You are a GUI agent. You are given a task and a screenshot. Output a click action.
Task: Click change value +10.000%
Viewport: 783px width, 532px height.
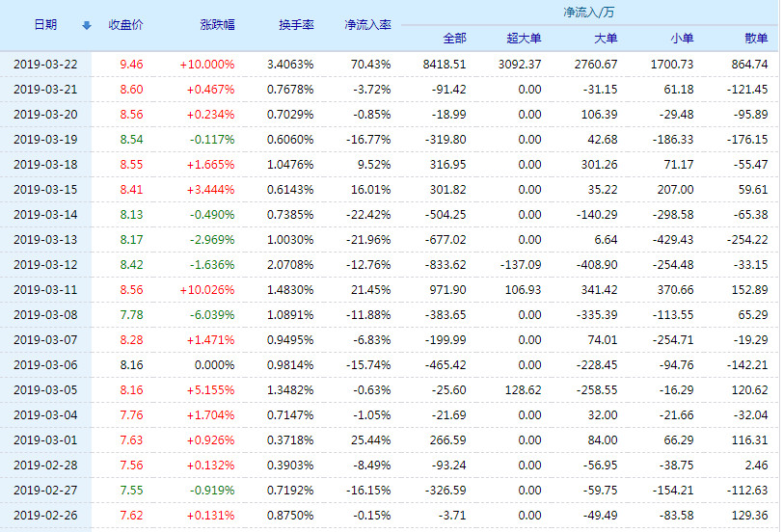207,65
